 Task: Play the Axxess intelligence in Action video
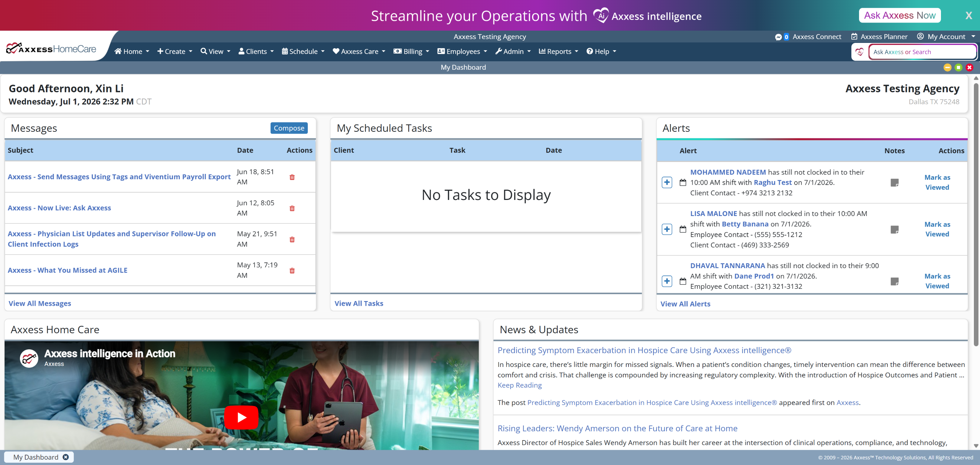(x=241, y=417)
